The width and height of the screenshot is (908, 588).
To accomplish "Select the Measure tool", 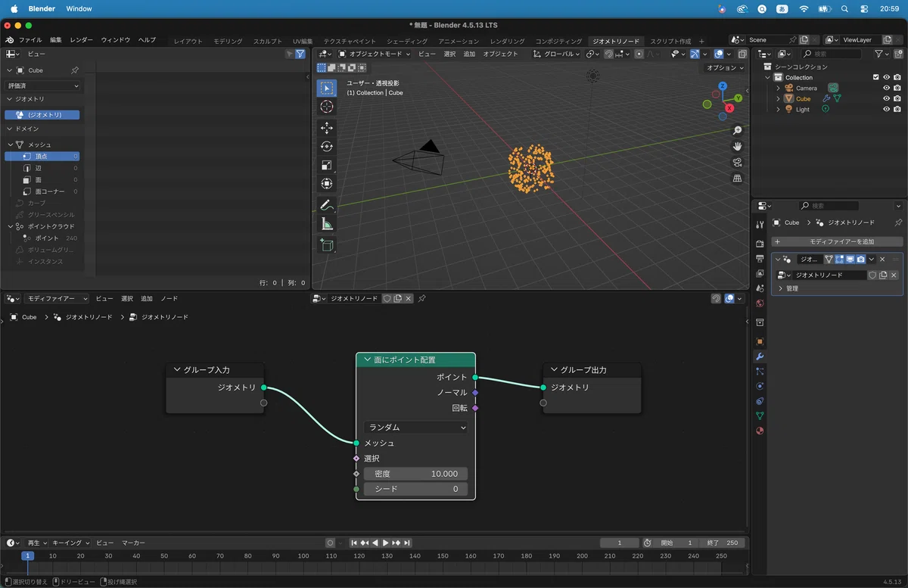I will (x=327, y=224).
